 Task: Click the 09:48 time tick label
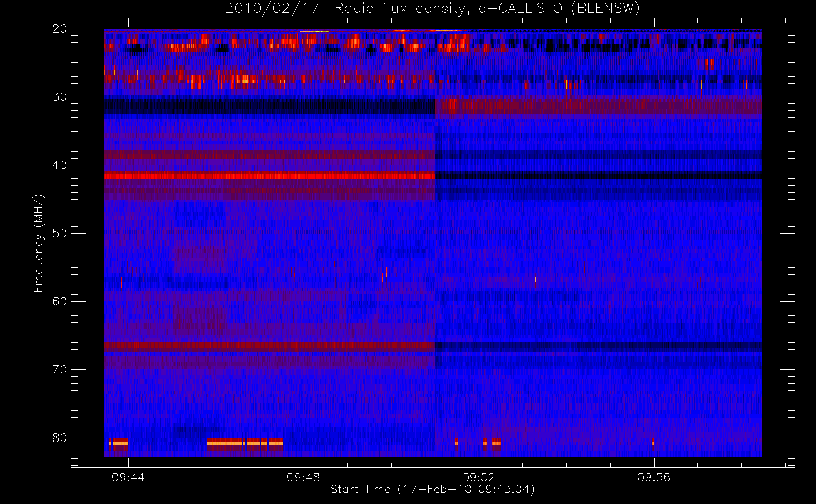tap(303, 477)
